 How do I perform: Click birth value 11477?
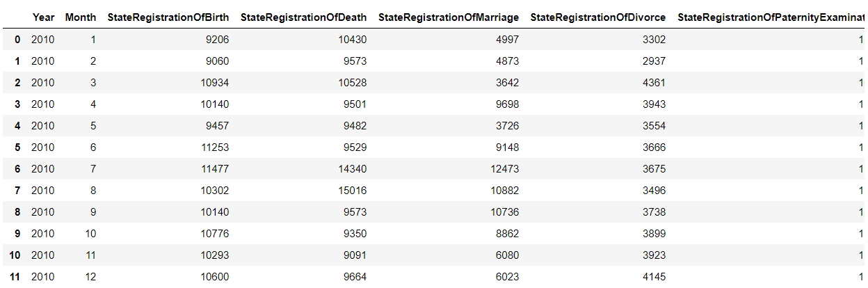click(216, 169)
